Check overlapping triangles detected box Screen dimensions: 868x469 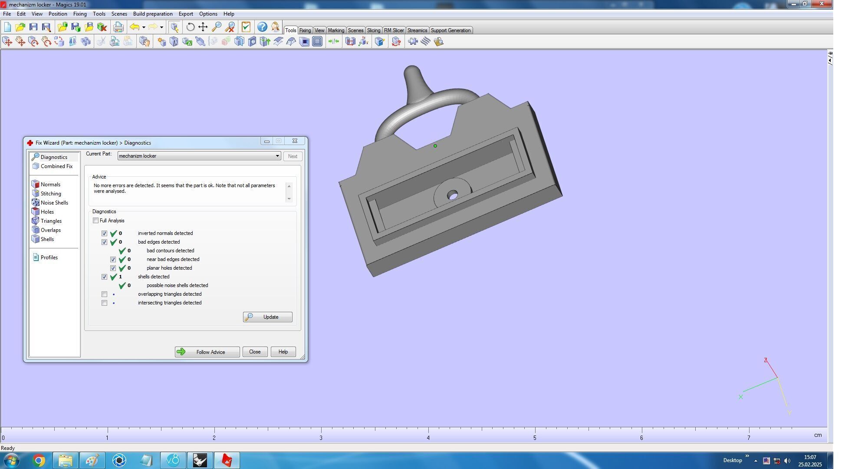[104, 294]
